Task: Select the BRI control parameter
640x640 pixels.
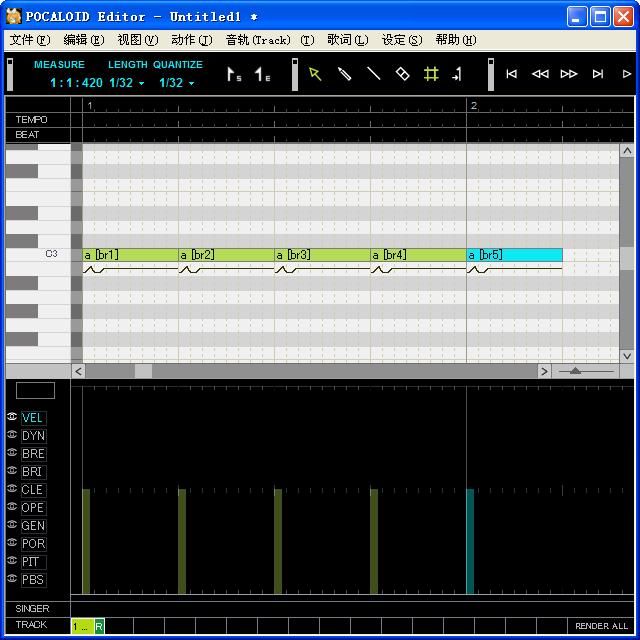Action: [33, 472]
